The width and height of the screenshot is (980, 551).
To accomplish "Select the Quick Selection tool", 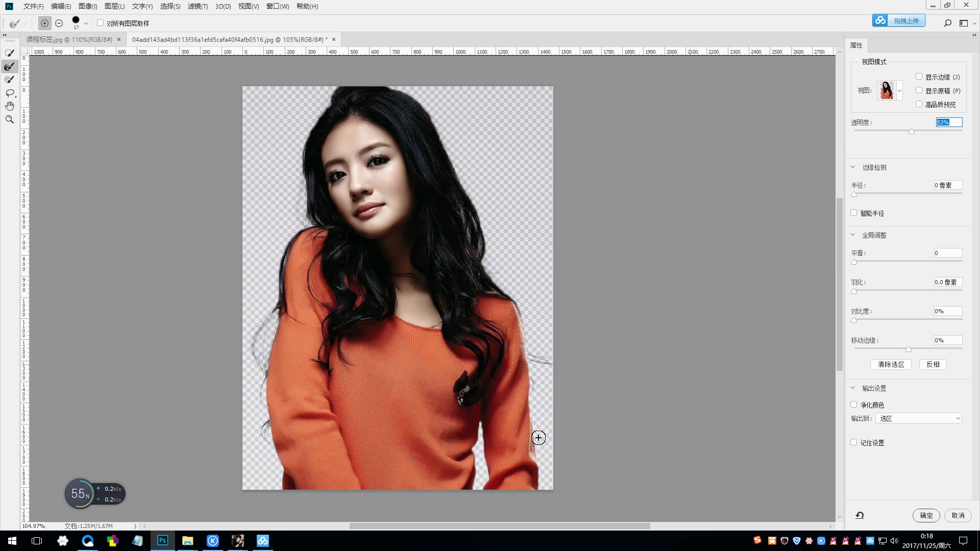I will (10, 53).
